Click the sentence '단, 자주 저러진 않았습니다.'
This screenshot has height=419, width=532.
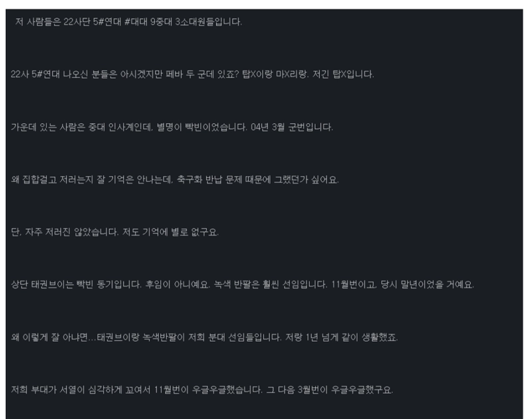click(65, 232)
